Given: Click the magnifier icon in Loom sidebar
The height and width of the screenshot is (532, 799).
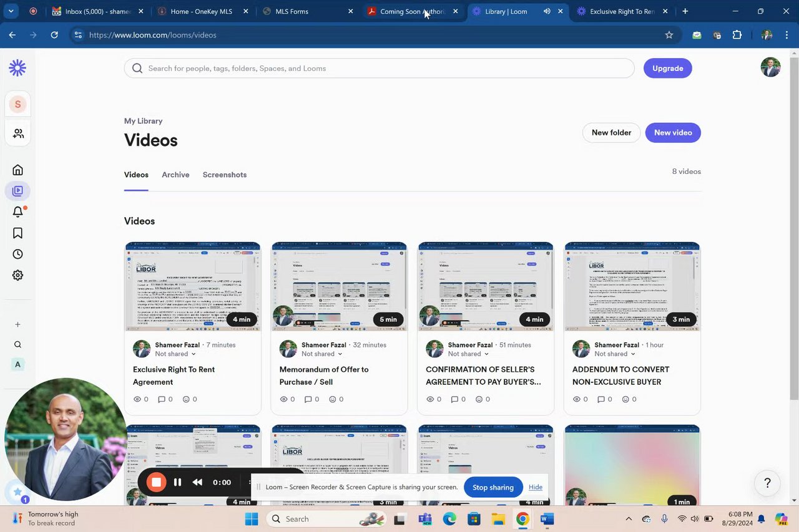Looking at the screenshot, I should [17, 344].
